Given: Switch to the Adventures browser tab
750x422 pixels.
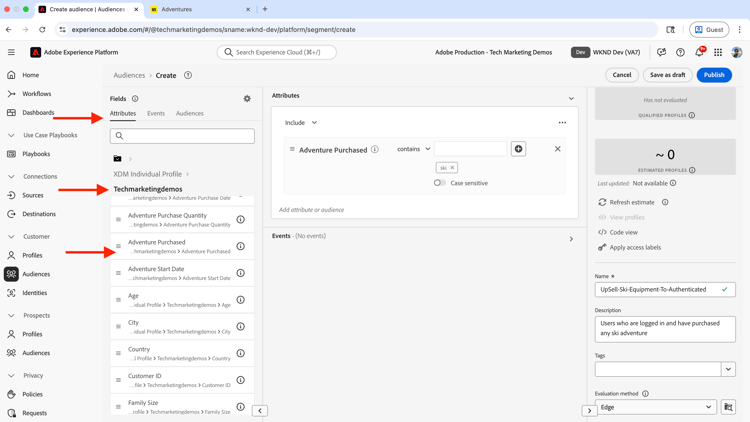Looking at the screenshot, I should point(200,9).
